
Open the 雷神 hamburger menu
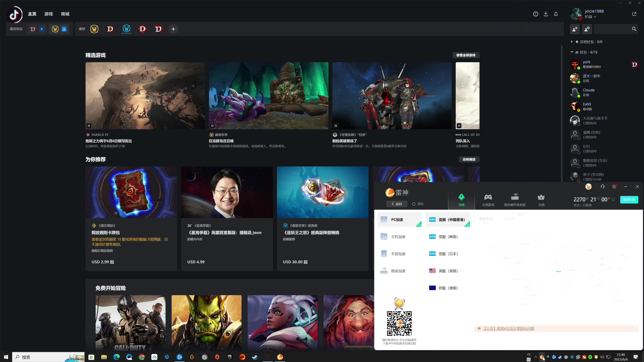click(x=614, y=187)
